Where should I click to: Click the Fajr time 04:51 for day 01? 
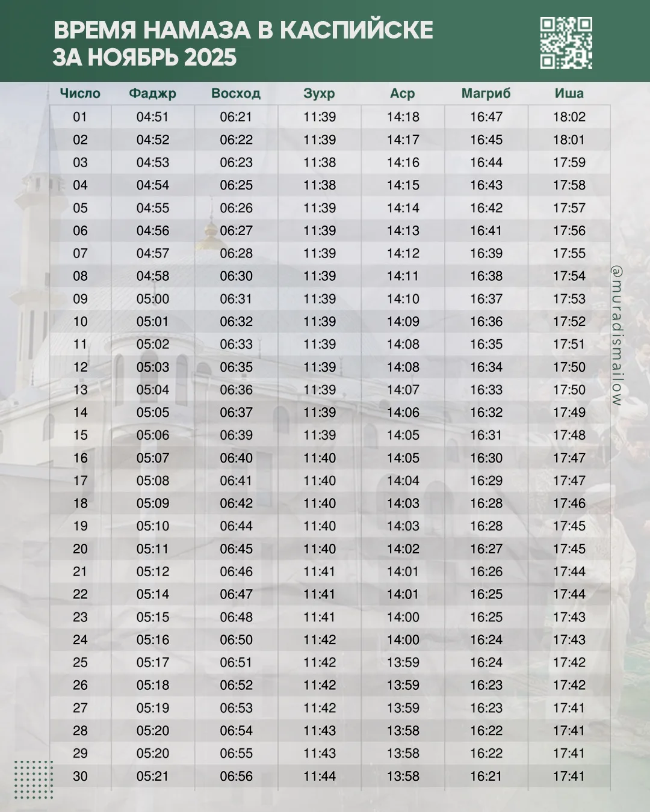click(x=152, y=117)
